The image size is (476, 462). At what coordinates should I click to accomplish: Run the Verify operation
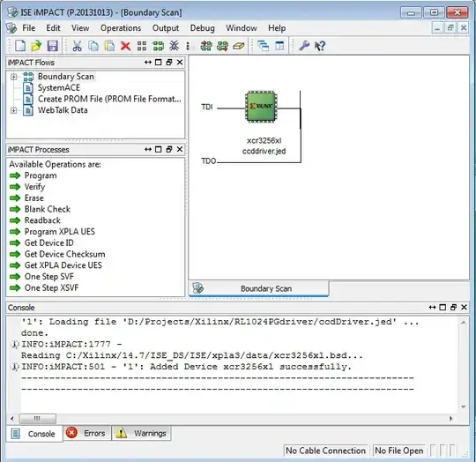tap(34, 187)
